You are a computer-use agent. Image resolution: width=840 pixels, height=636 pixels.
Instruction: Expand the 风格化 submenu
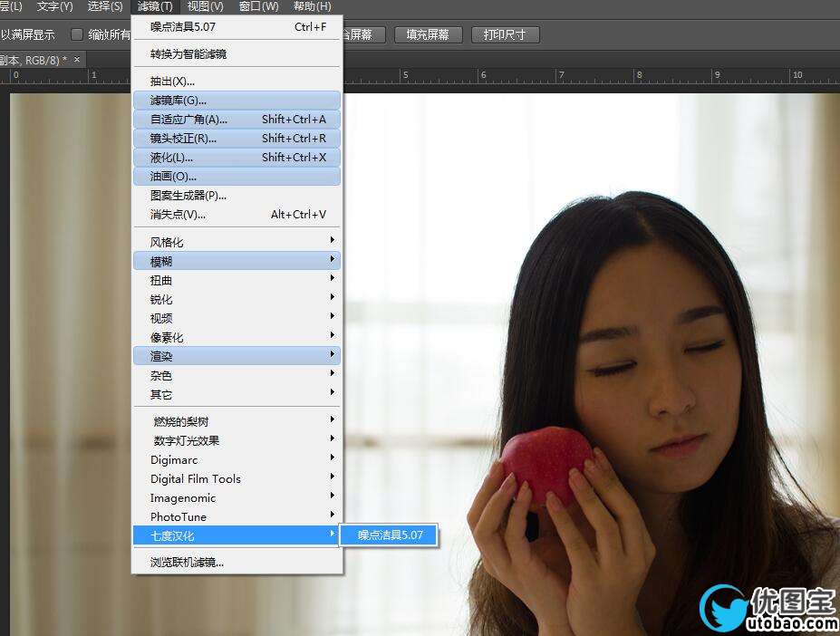click(x=237, y=242)
